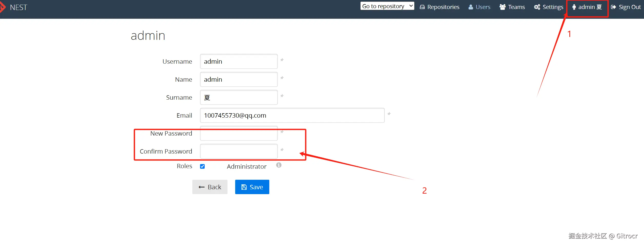Viewport: 644px width, 246px height.
Task: Click the admin page heading
Action: (148, 36)
